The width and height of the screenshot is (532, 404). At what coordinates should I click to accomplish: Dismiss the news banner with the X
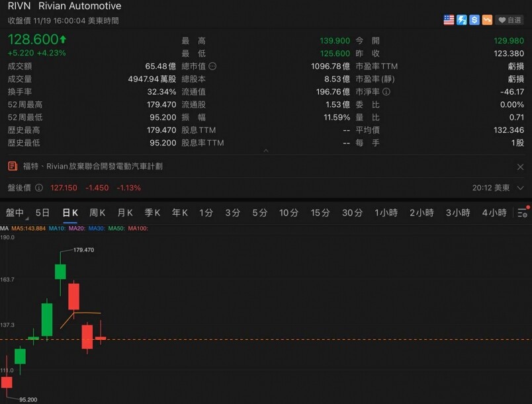520,167
